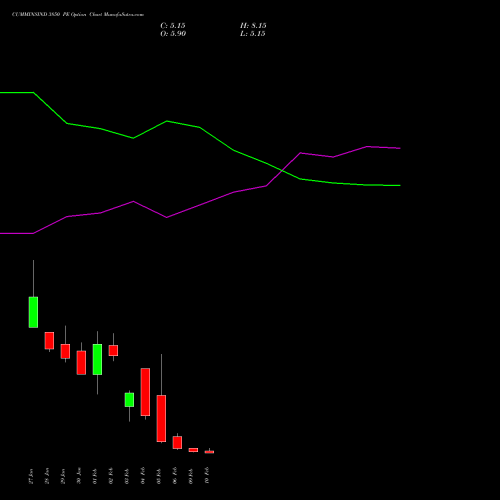
Task: Select the high value 'H: 8.15'
Action: [x=253, y=26]
